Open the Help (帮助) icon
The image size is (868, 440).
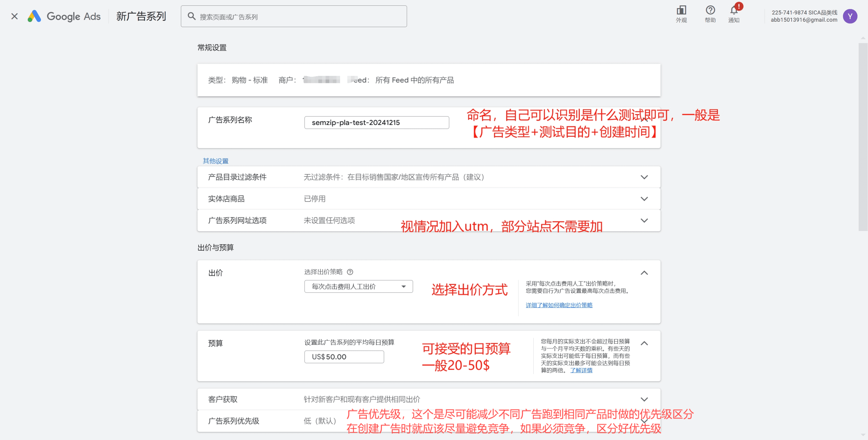point(710,14)
